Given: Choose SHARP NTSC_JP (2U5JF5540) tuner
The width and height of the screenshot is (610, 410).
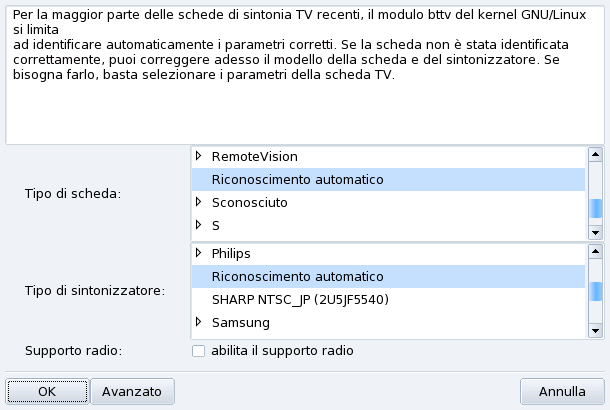Looking at the screenshot, I should (299, 299).
